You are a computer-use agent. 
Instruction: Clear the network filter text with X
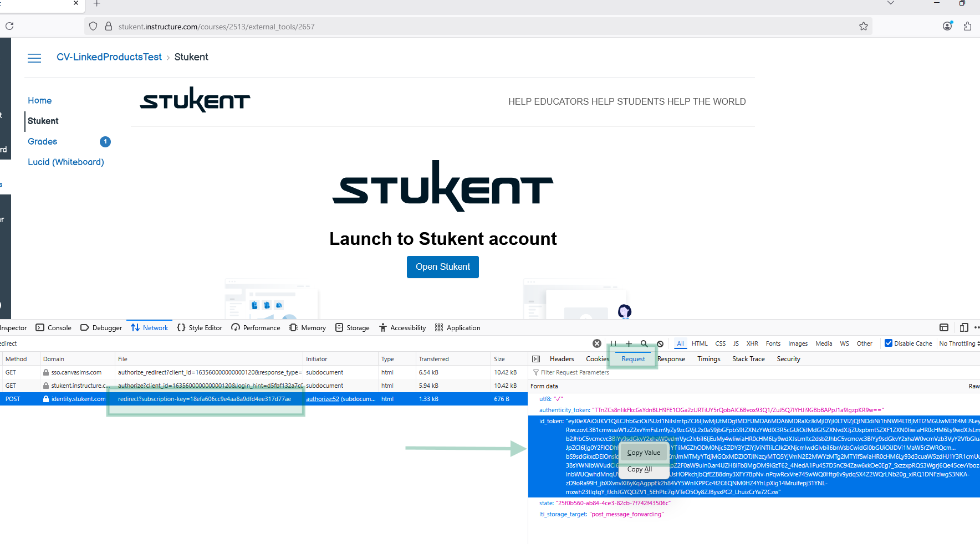click(x=597, y=343)
